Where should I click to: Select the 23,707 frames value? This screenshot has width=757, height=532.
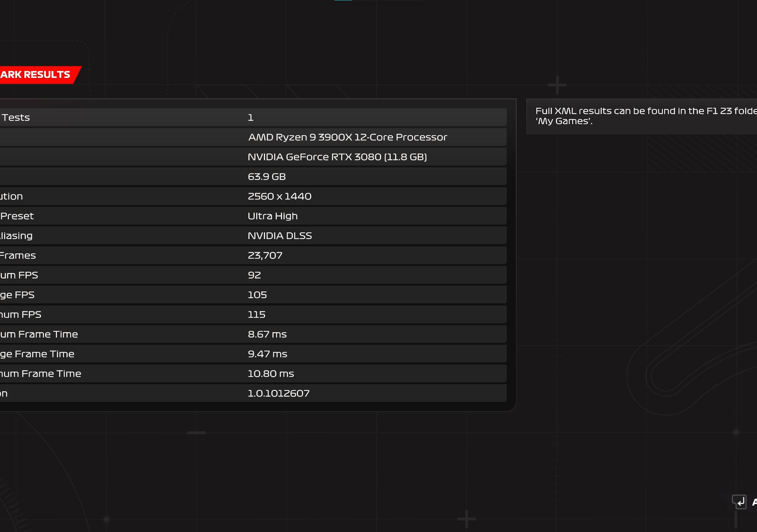[265, 256]
